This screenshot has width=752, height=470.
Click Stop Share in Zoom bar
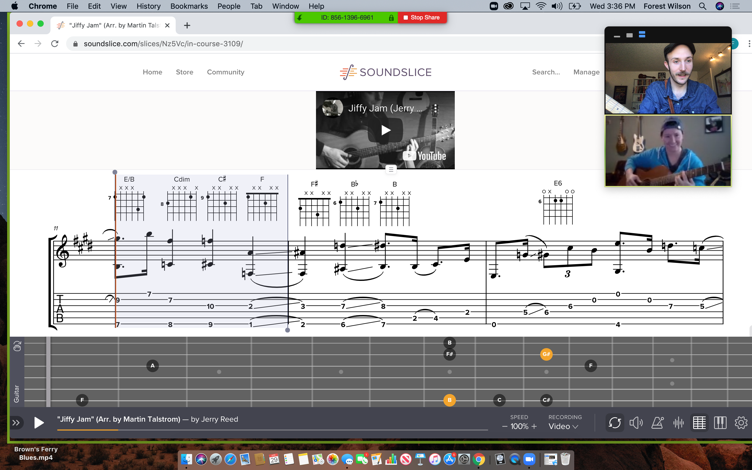pyautogui.click(x=421, y=18)
